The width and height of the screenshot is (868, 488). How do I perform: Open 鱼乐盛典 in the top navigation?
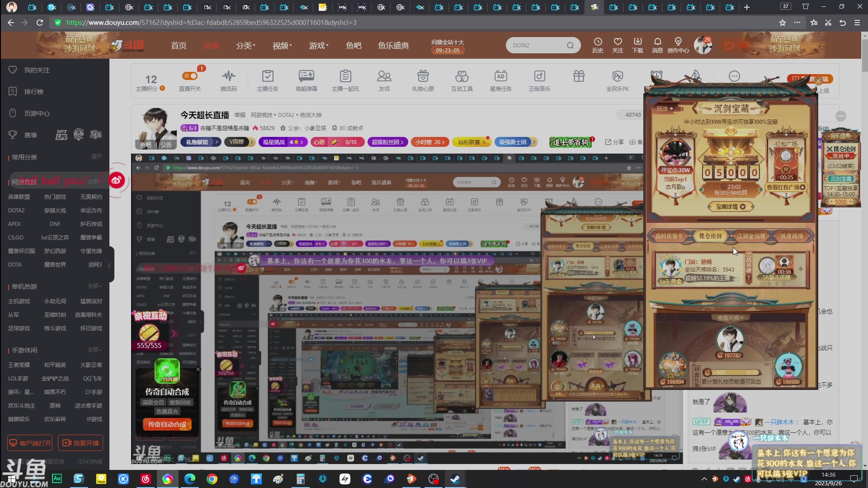pyautogui.click(x=393, y=46)
